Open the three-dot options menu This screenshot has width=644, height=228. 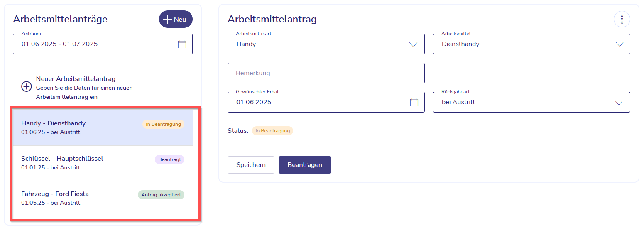point(622,19)
